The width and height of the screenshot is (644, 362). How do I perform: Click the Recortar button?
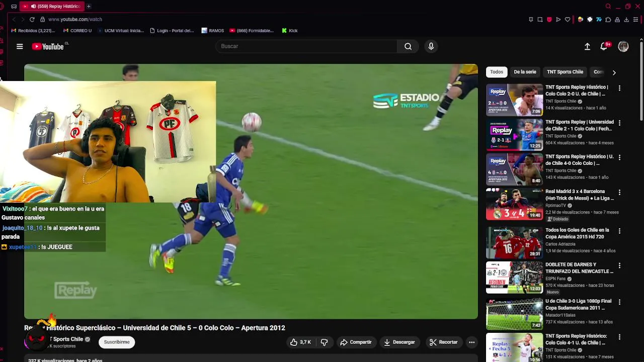point(443,342)
